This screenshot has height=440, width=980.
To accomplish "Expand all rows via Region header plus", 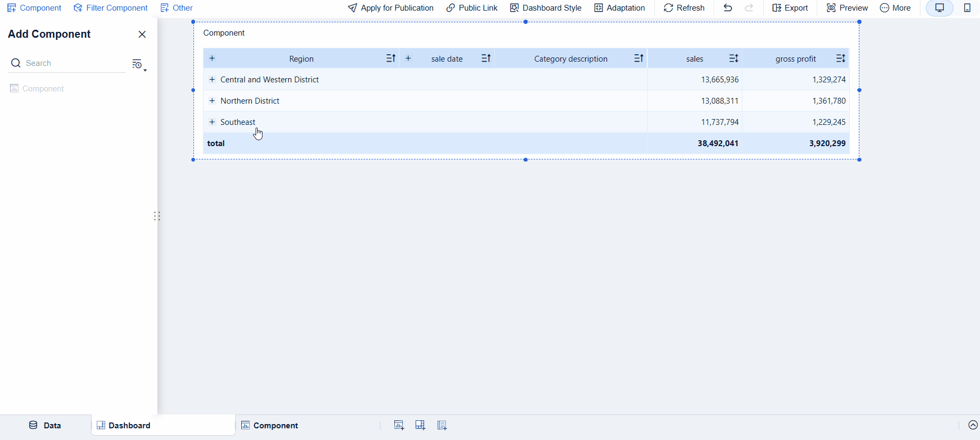I will [x=212, y=58].
